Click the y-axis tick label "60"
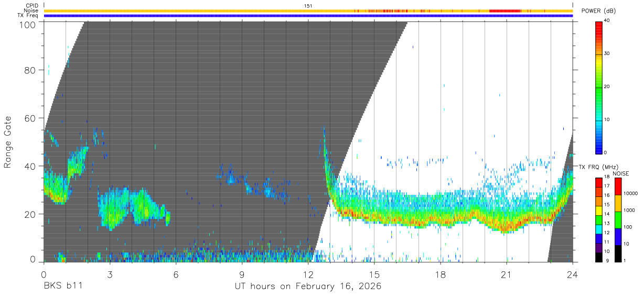This screenshot has height=297, width=644. point(29,118)
